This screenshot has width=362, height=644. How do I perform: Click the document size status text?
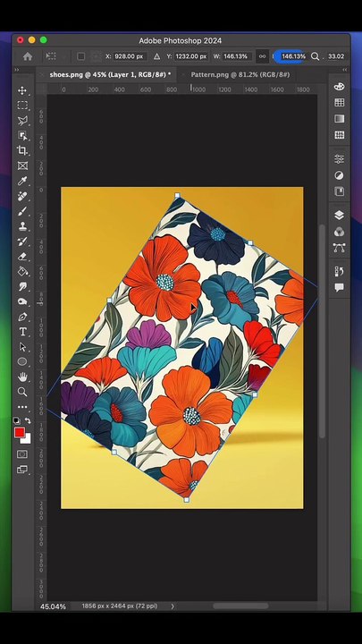point(120,606)
